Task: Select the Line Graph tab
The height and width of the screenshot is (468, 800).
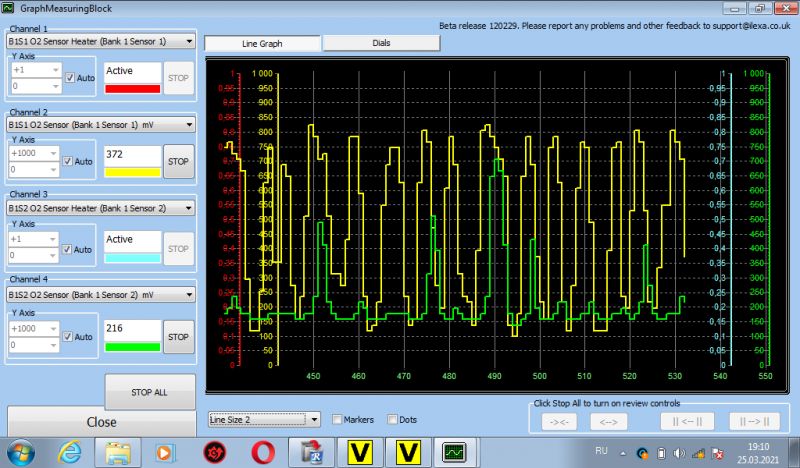Action: point(262,43)
